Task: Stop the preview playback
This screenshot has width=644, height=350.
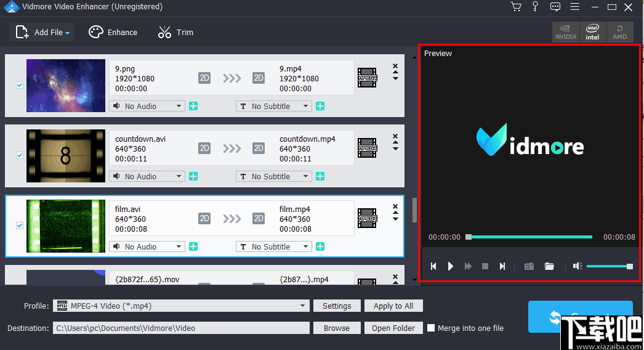Action: coord(485,267)
